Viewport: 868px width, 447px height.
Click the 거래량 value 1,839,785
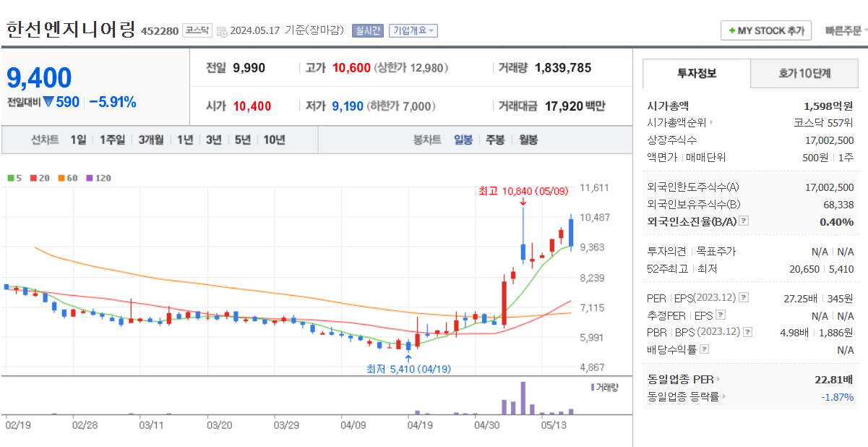pos(563,68)
